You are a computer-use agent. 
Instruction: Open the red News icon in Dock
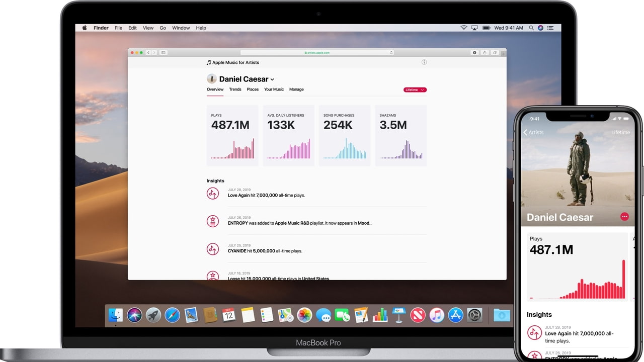(x=418, y=315)
